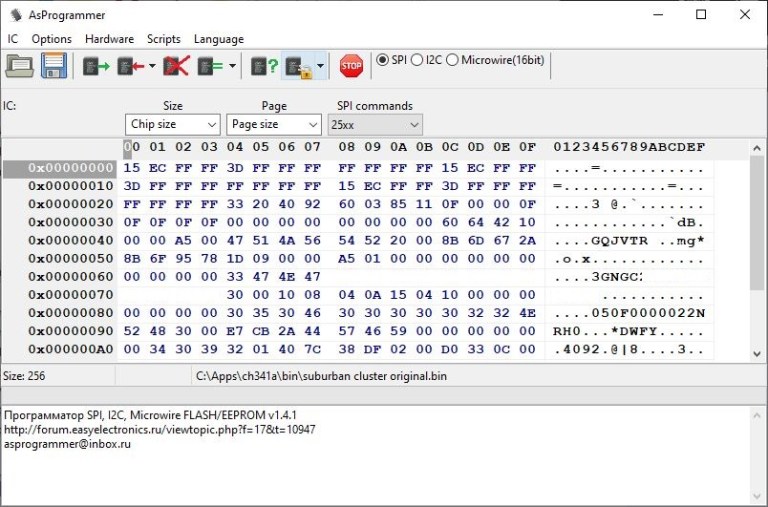This screenshot has width=768, height=507.
Task: Click the log panel scroll down arrow
Action: 757,496
